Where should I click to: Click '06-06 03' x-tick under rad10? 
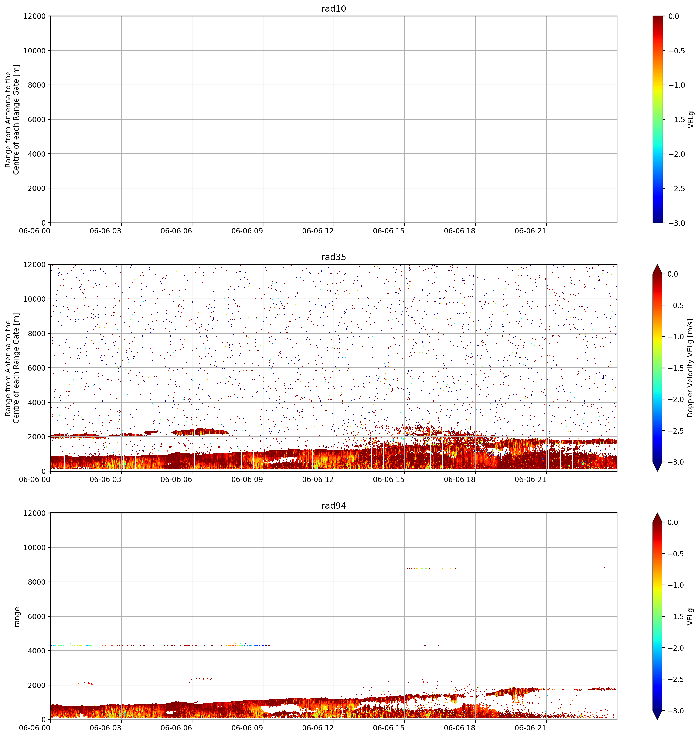pyautogui.click(x=106, y=231)
